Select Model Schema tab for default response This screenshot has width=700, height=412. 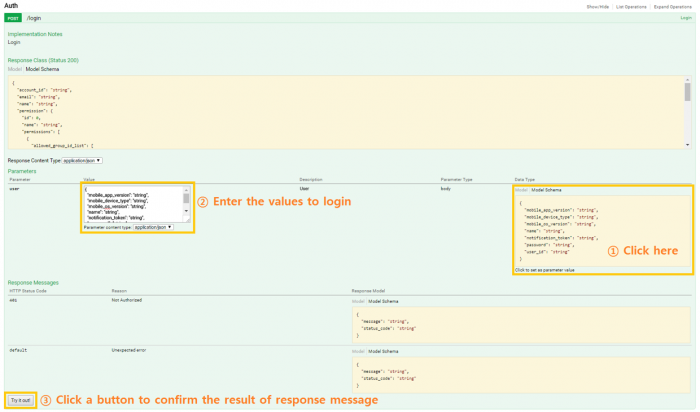[x=385, y=352]
